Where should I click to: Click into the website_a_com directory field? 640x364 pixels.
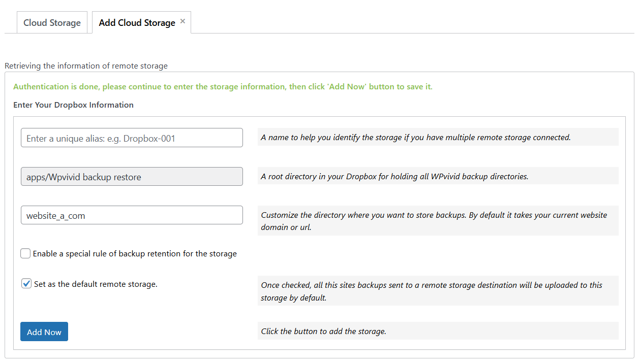click(x=132, y=215)
